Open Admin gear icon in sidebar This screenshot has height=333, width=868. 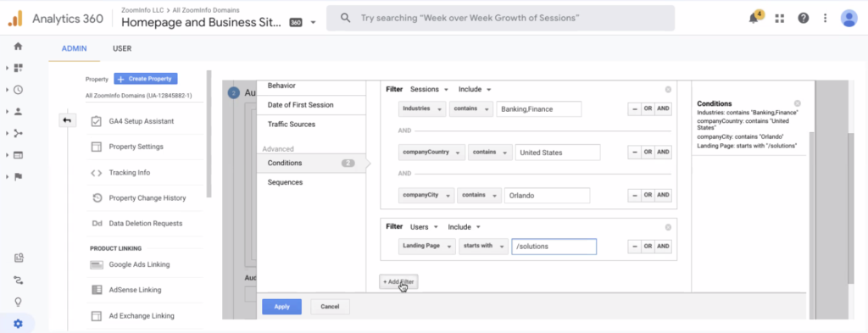[19, 324]
